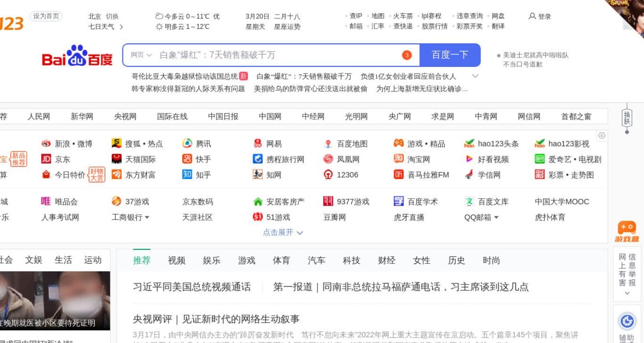Open site settings gear icon

click(x=602, y=136)
